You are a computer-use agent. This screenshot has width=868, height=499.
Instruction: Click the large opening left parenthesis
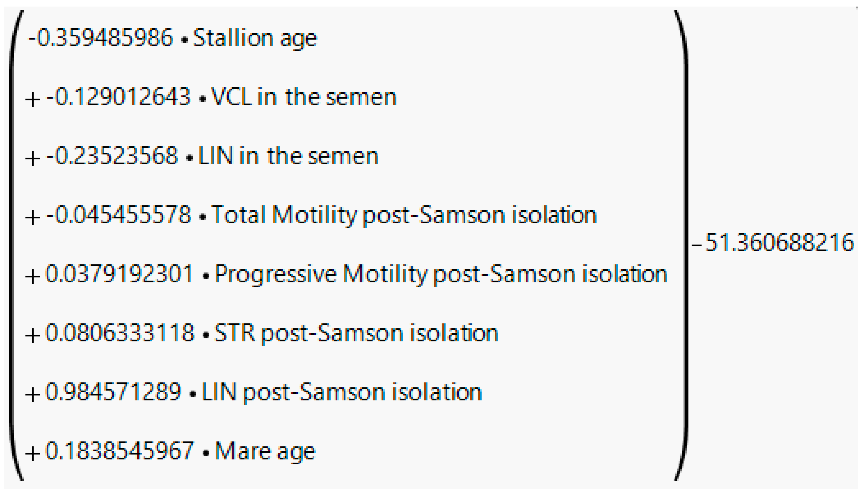click(x=14, y=245)
